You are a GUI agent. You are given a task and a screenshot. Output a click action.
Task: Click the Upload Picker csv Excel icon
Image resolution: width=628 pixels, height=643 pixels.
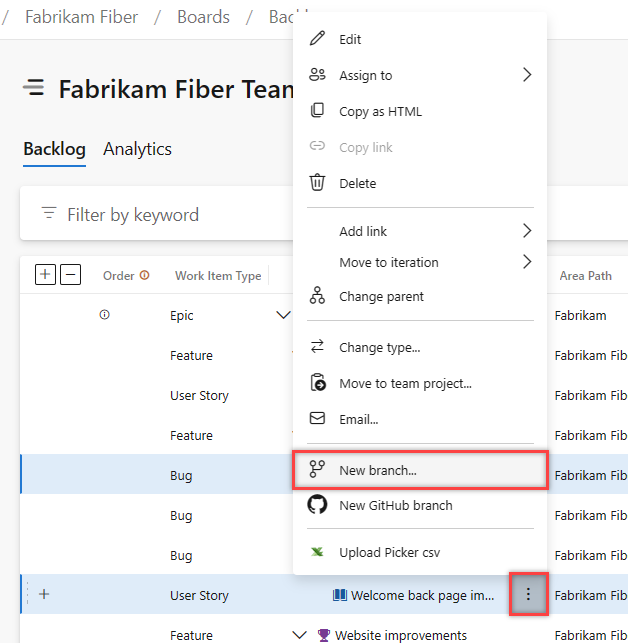click(317, 552)
